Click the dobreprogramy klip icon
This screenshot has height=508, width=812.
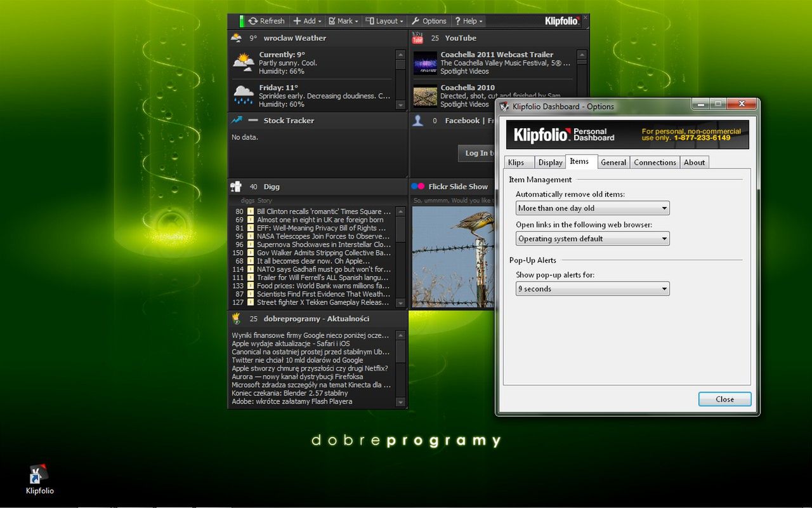(x=236, y=318)
